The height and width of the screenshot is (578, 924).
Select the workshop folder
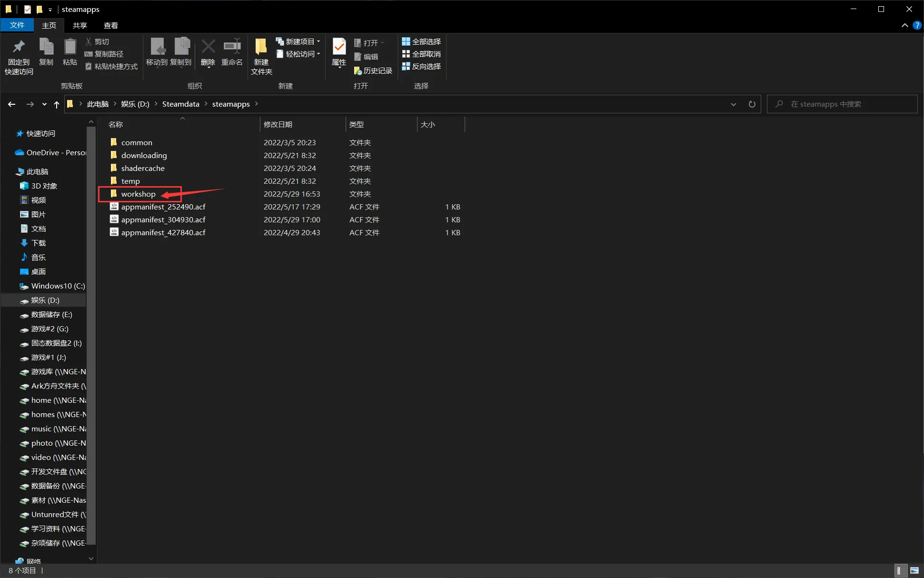click(x=138, y=194)
